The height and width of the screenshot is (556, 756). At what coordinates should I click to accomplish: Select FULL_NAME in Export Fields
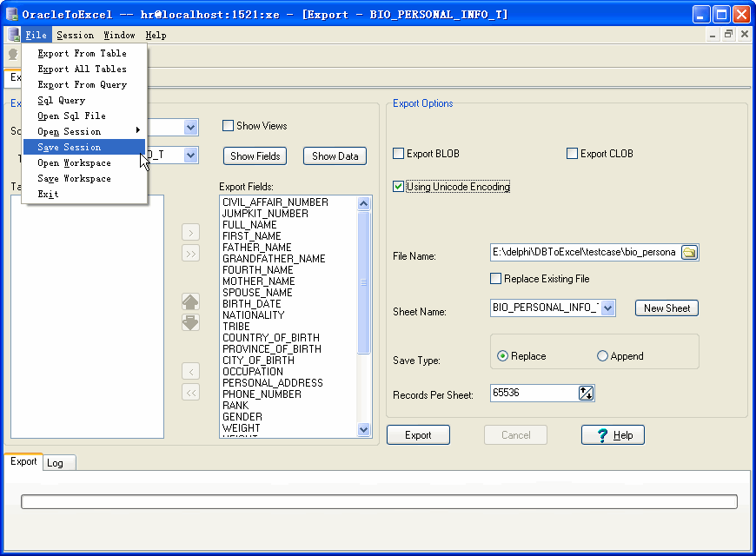(249, 225)
